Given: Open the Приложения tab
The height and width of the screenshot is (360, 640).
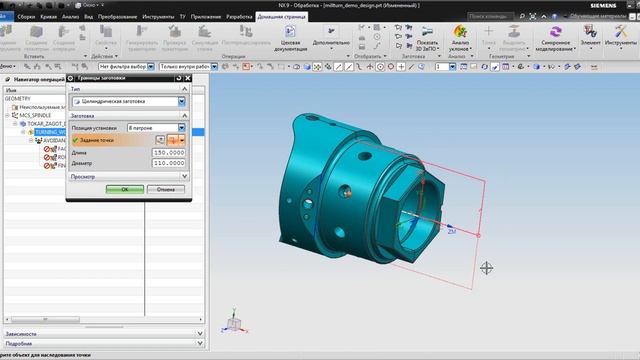Looking at the screenshot, I should pyautogui.click(x=206, y=17).
